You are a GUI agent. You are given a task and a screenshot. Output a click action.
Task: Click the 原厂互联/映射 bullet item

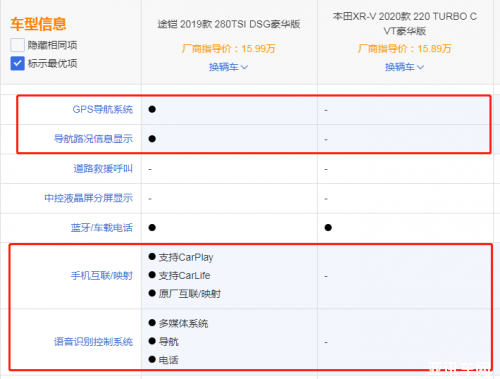click(x=185, y=294)
